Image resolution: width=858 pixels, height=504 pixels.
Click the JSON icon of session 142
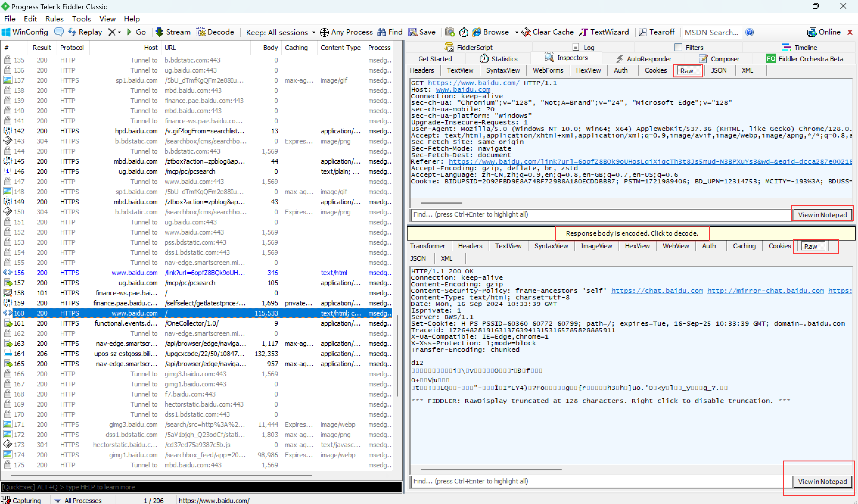pyautogui.click(x=7, y=131)
